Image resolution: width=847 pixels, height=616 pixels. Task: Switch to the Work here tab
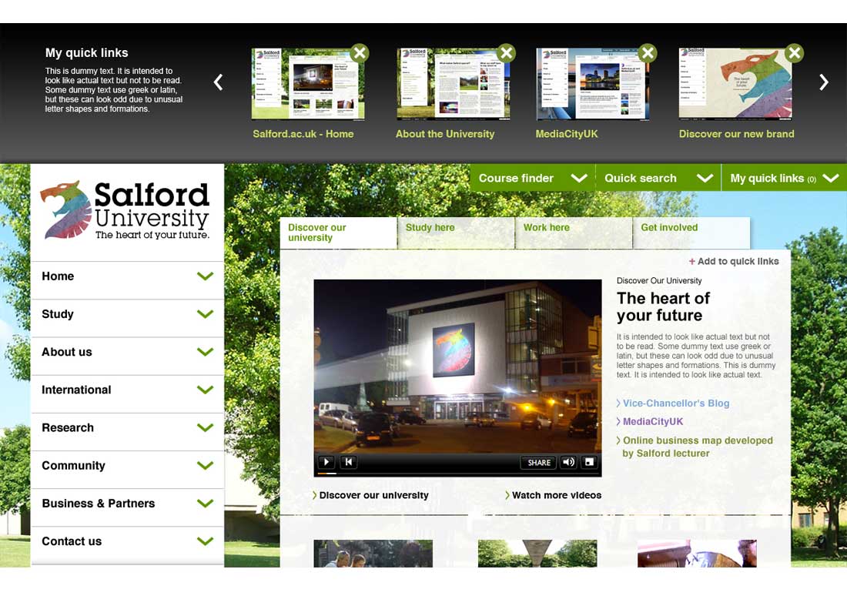point(574,233)
